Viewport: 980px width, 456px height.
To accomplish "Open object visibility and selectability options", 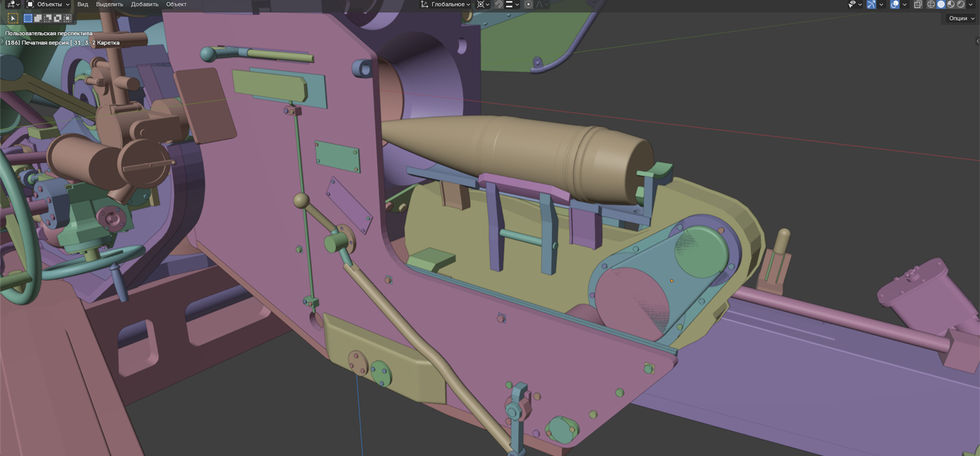I will coord(855,5).
